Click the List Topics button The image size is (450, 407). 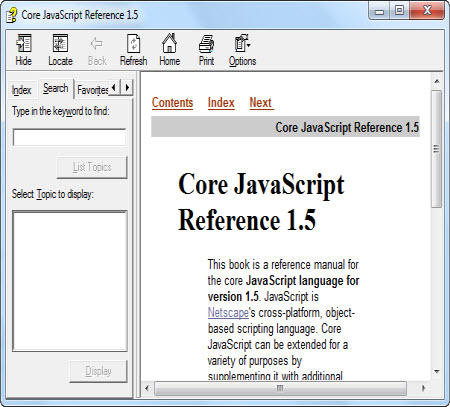point(92,167)
